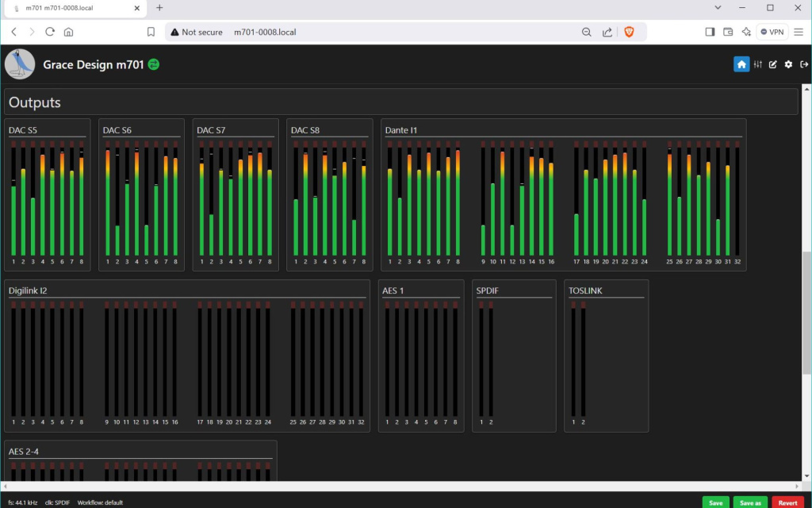Open the Home view icon
Viewport: 812px width, 508px height.
coord(741,63)
